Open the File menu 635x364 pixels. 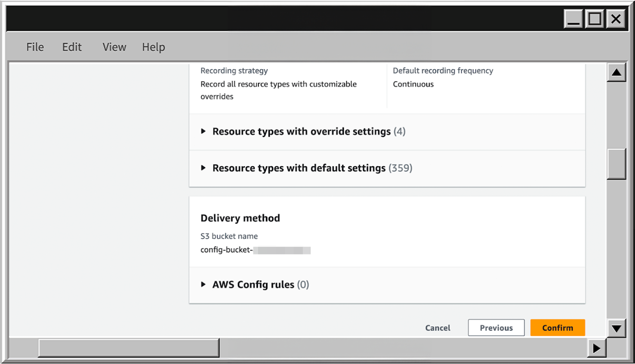[35, 47]
